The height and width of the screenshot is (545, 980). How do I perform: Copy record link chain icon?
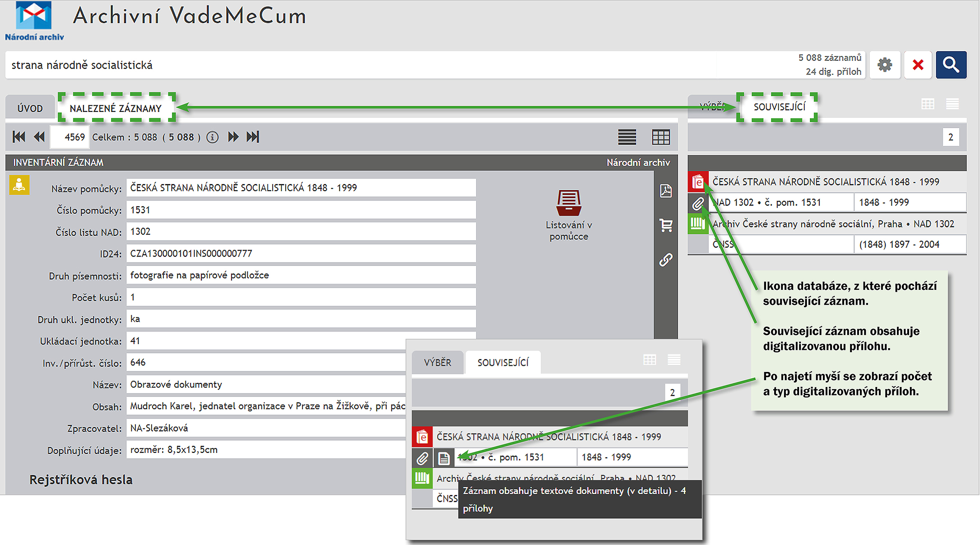click(x=666, y=260)
